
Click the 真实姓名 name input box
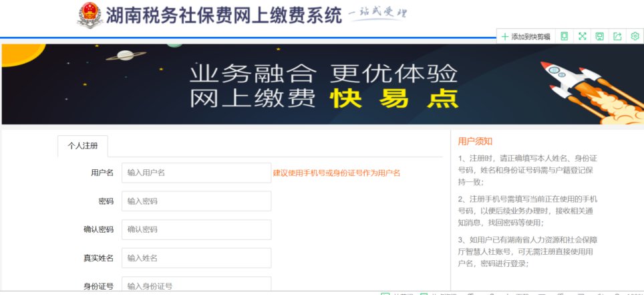click(x=196, y=258)
